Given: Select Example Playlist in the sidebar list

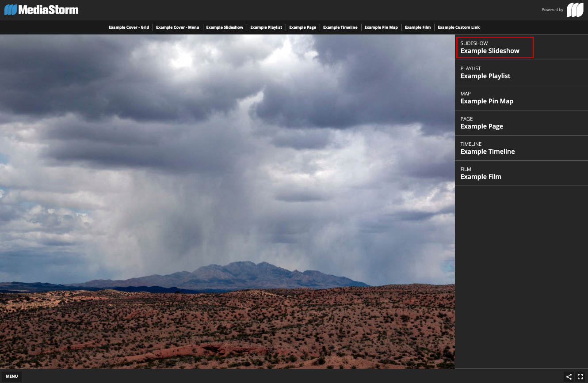Looking at the screenshot, I should (485, 73).
